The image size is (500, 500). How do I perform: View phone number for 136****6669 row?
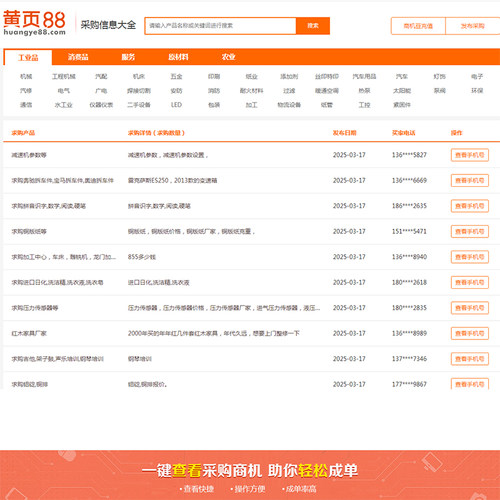(x=470, y=181)
